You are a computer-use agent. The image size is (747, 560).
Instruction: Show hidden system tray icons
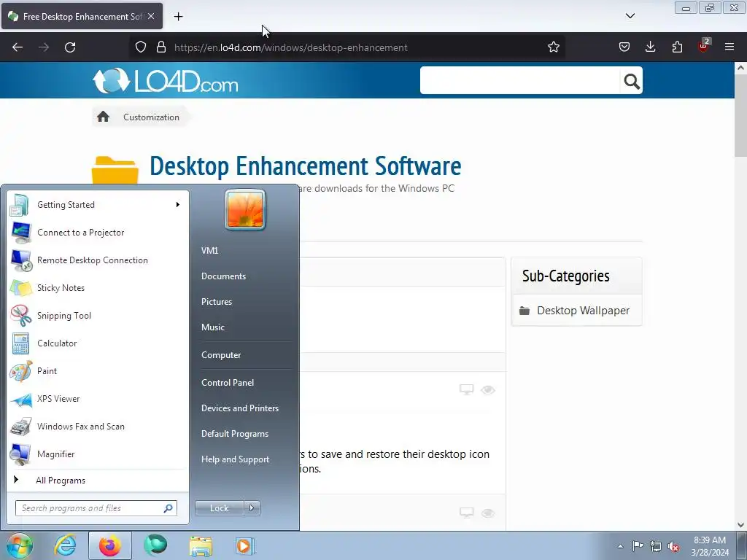pos(620,546)
